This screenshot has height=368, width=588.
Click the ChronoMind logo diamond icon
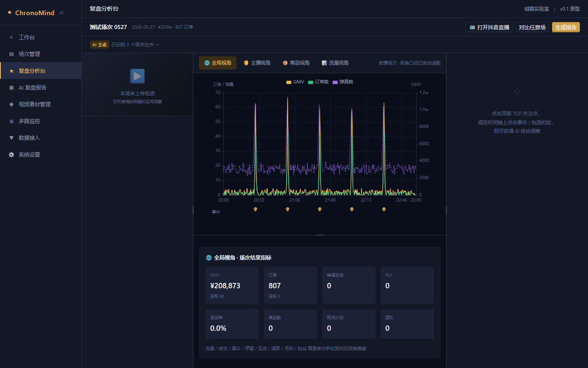click(x=9, y=13)
